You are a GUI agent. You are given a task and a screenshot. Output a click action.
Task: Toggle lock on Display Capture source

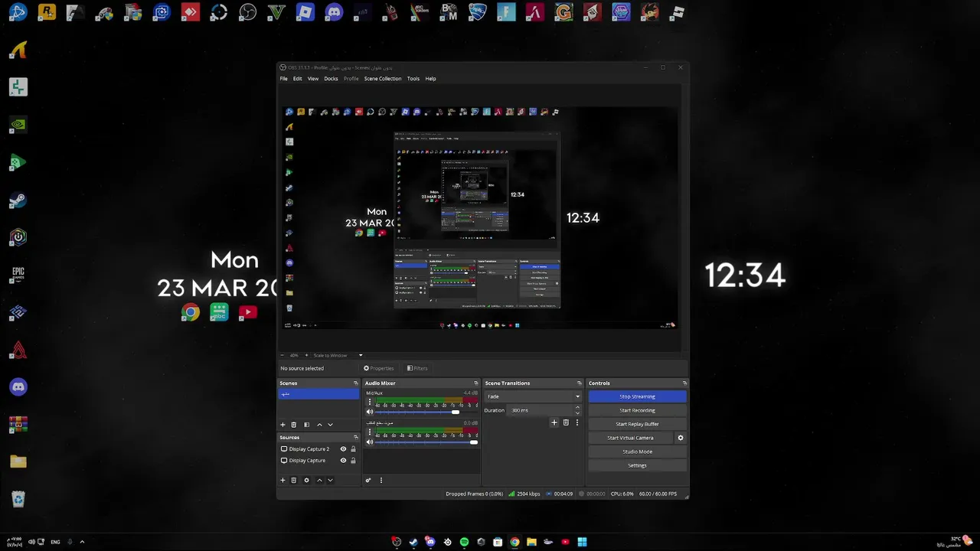pos(353,461)
